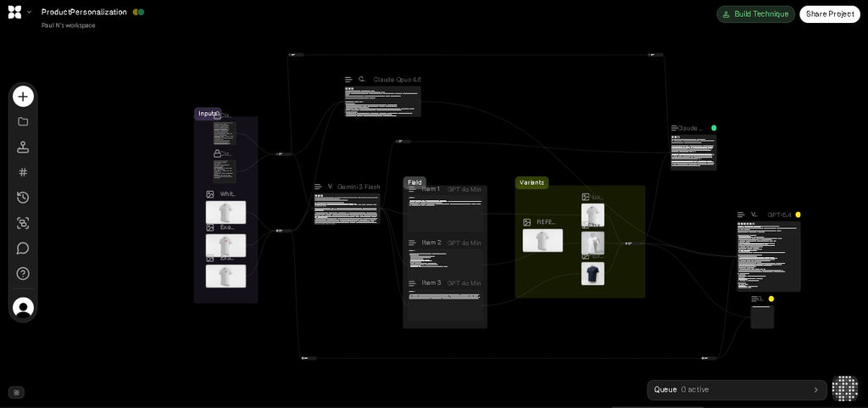Click the Gemini 3 Flash text content box
The height and width of the screenshot is (408, 868).
click(347, 209)
